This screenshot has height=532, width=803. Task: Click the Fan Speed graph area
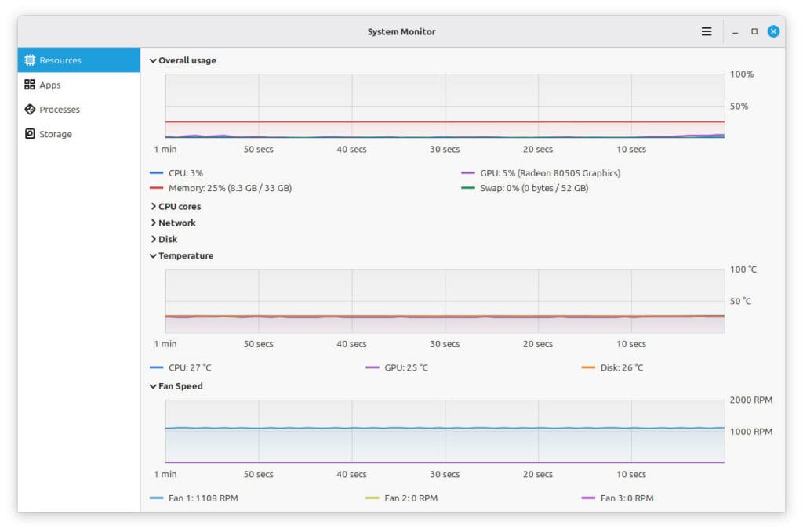[445, 431]
